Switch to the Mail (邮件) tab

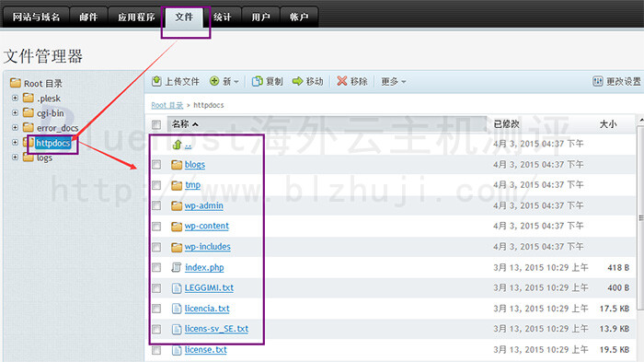click(88, 17)
